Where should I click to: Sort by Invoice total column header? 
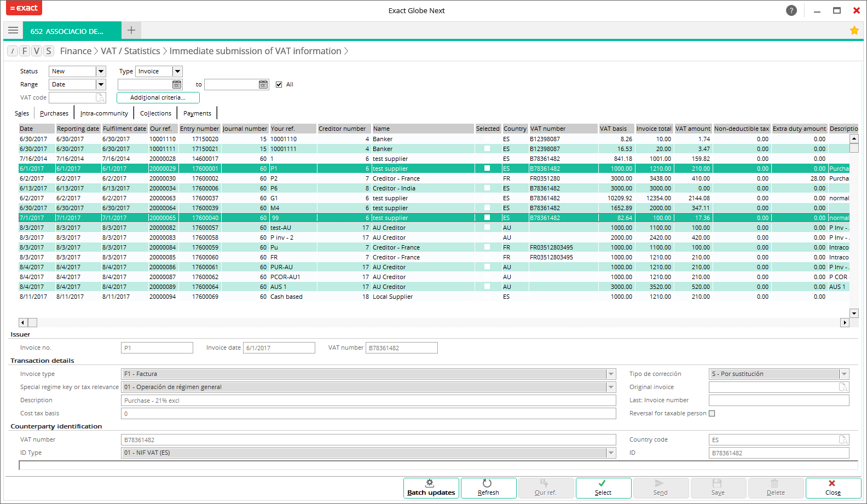[654, 129]
